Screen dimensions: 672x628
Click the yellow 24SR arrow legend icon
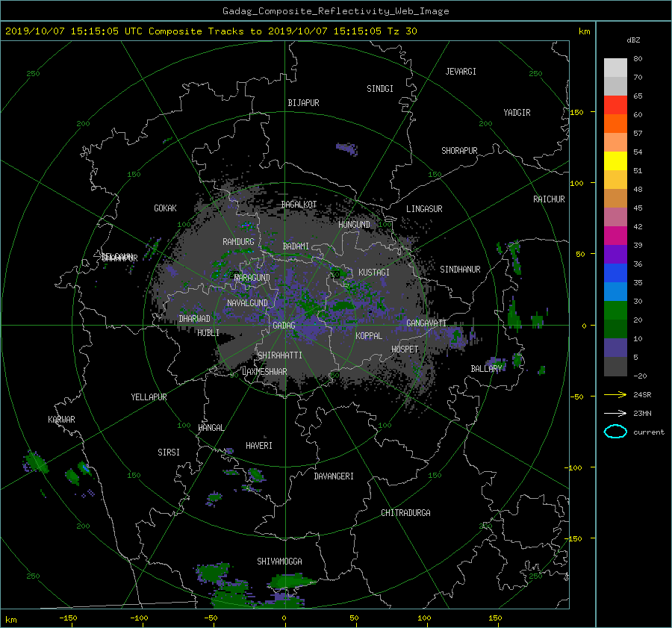pos(615,394)
